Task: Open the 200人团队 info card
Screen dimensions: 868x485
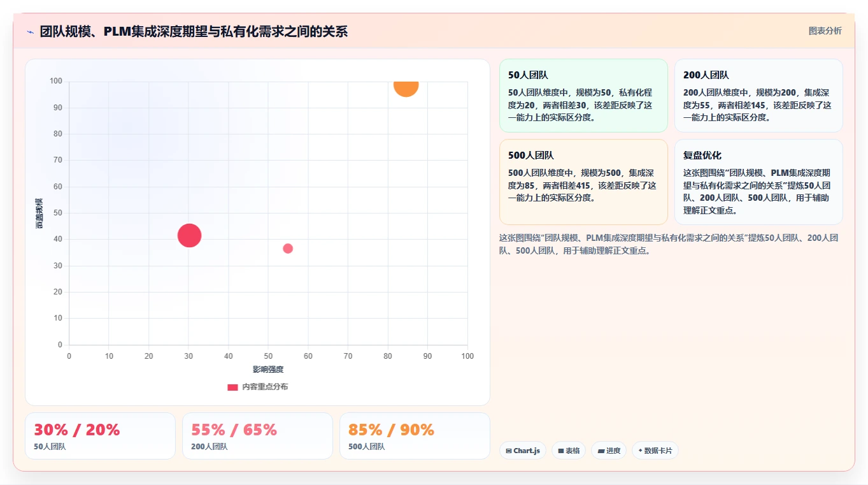Action: (x=758, y=96)
